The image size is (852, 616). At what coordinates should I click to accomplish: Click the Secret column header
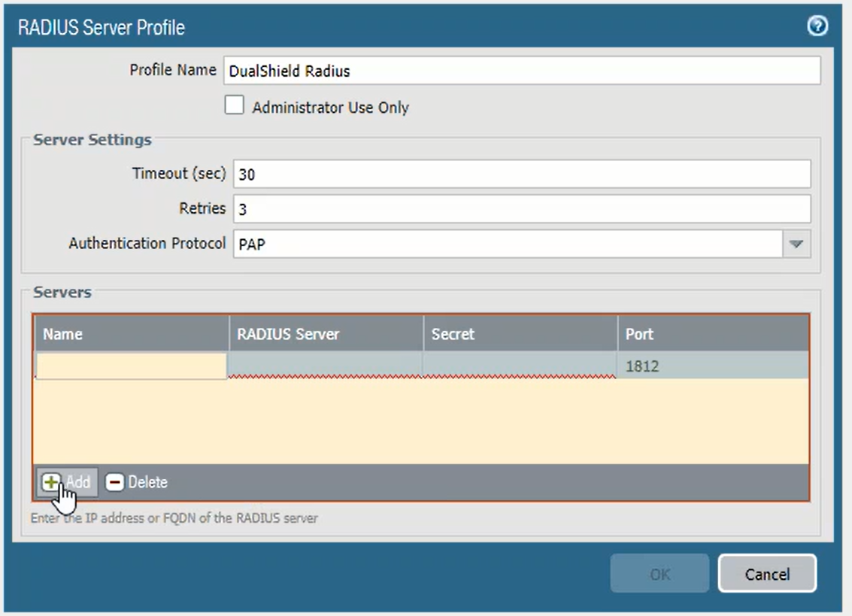tap(520, 334)
